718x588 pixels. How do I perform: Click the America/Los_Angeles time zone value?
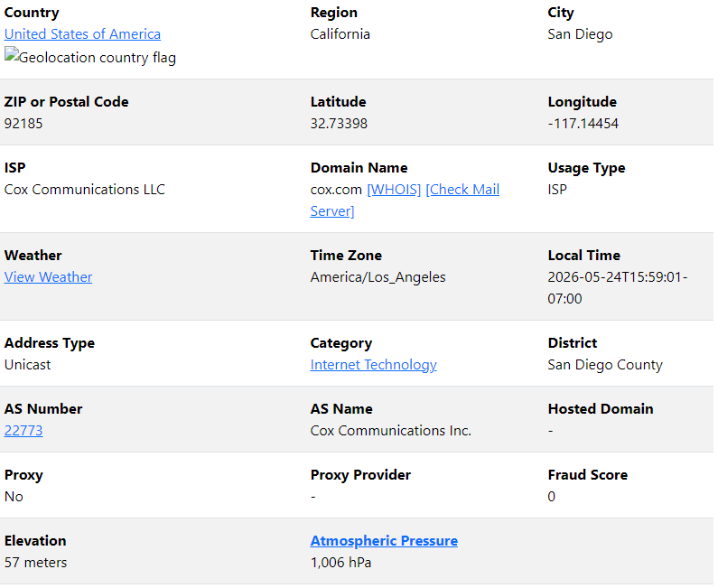[378, 277]
